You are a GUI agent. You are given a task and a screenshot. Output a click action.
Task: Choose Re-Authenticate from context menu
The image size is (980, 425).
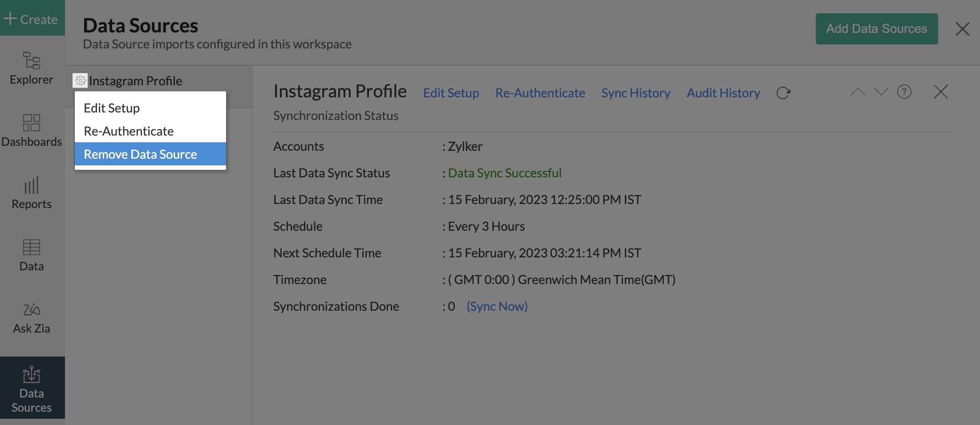pos(150,131)
